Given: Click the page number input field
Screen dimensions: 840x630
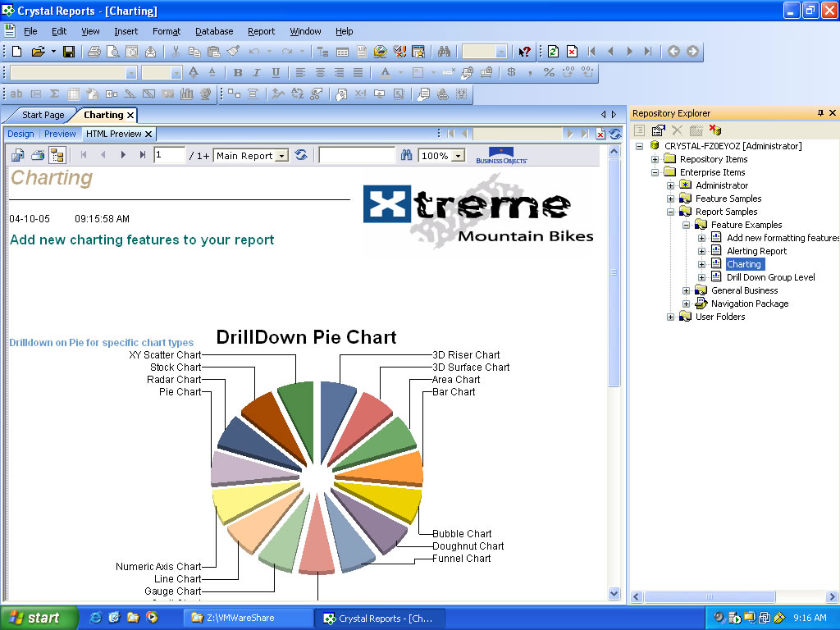Looking at the screenshot, I should 169,155.
